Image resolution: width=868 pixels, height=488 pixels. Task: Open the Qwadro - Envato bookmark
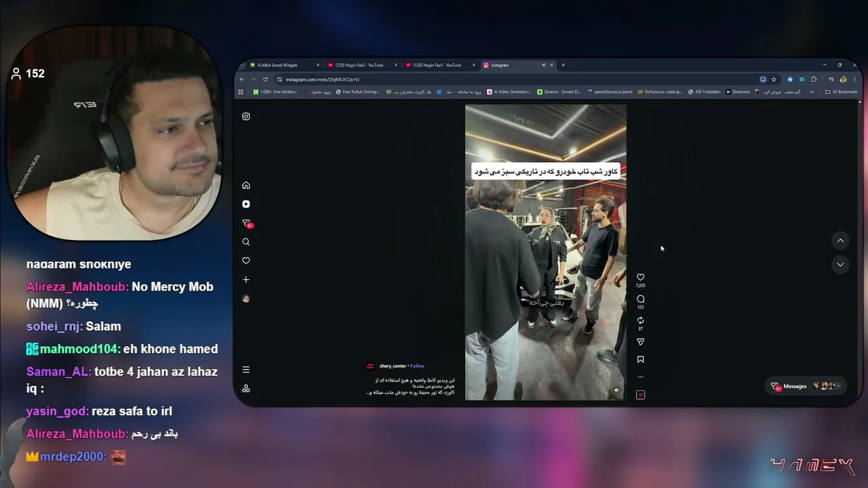coord(559,91)
